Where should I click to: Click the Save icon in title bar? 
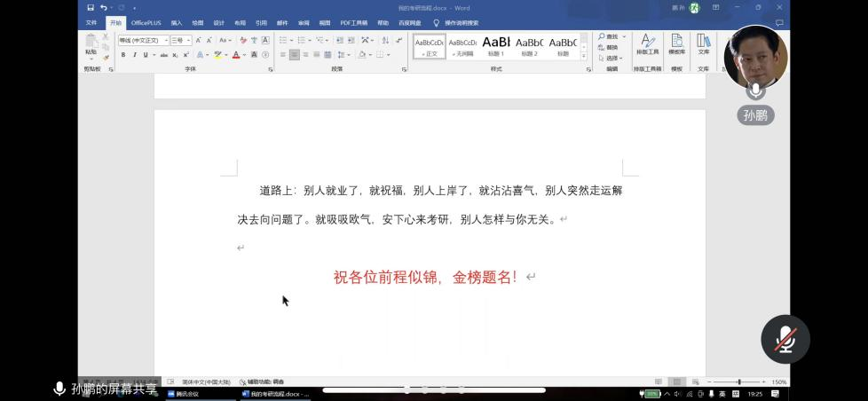91,8
